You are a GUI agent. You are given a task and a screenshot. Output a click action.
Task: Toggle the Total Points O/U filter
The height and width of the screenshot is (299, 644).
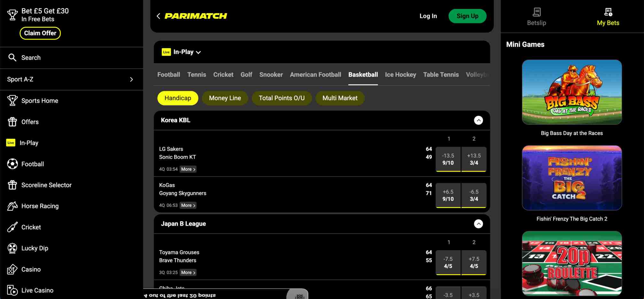(282, 98)
